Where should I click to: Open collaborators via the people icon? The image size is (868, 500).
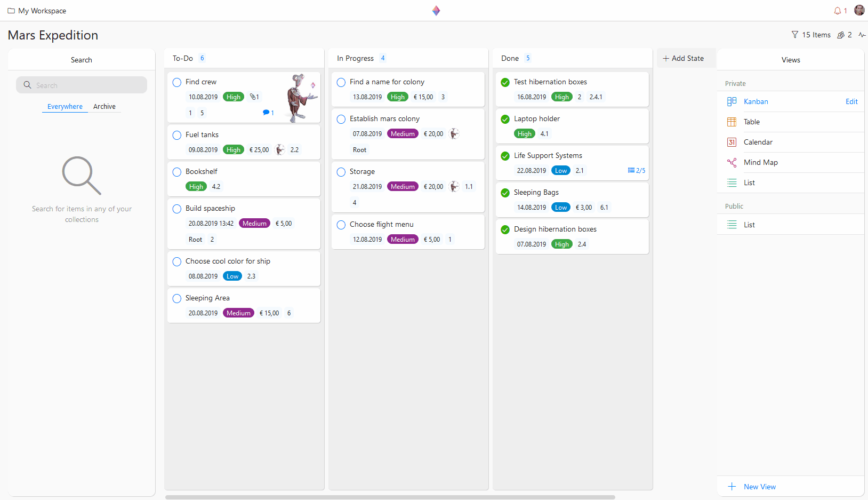point(840,34)
